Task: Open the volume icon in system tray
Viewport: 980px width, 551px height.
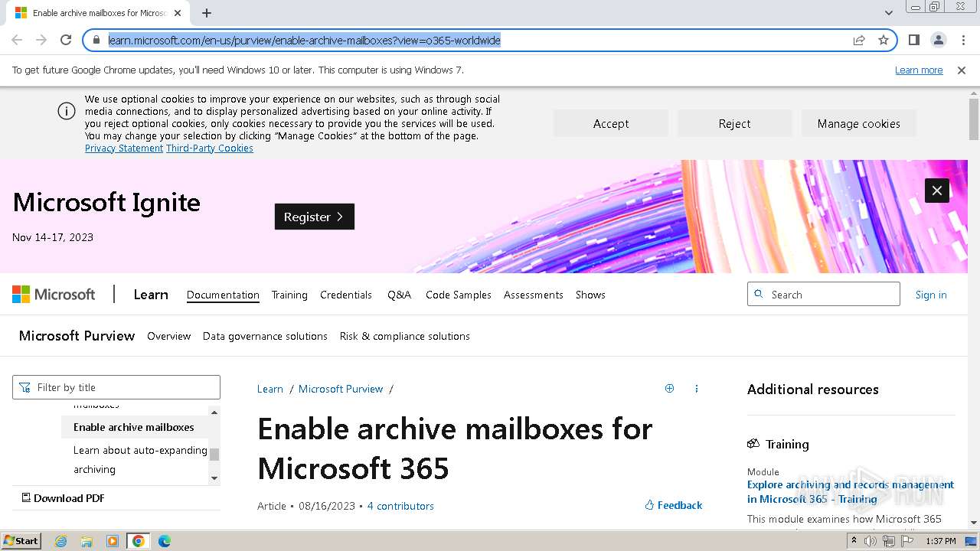Action: point(871,541)
